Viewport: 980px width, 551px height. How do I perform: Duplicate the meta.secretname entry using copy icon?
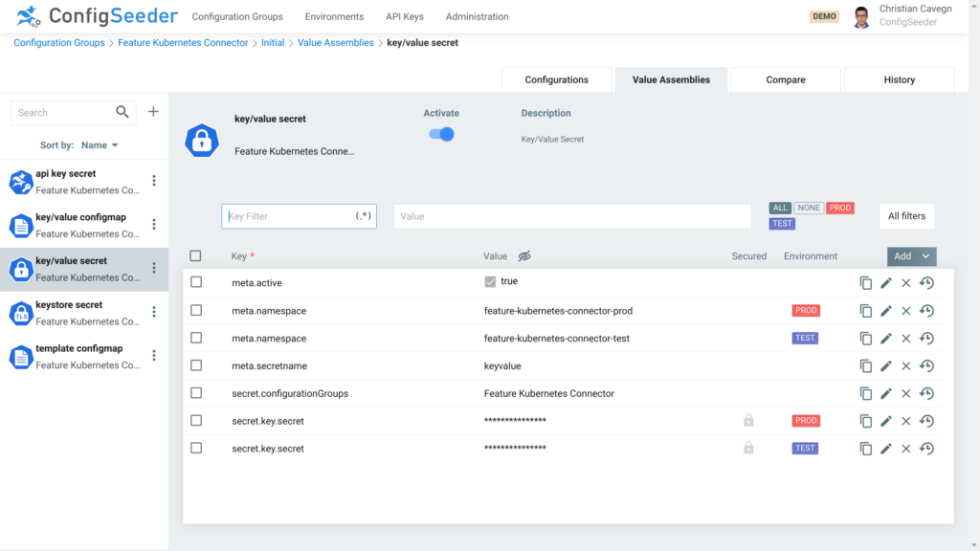pyautogui.click(x=865, y=365)
